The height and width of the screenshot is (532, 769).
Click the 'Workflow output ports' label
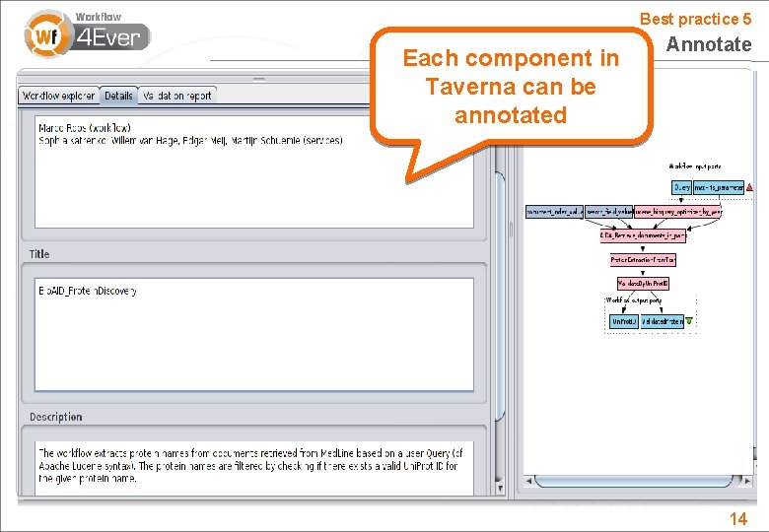pos(634,300)
